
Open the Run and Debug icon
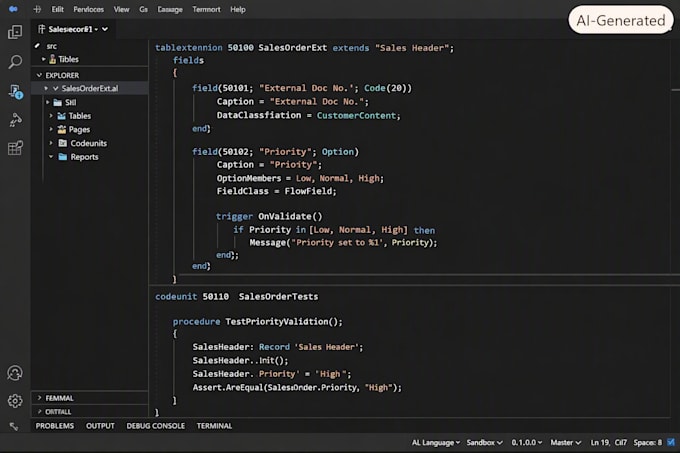tap(15, 120)
